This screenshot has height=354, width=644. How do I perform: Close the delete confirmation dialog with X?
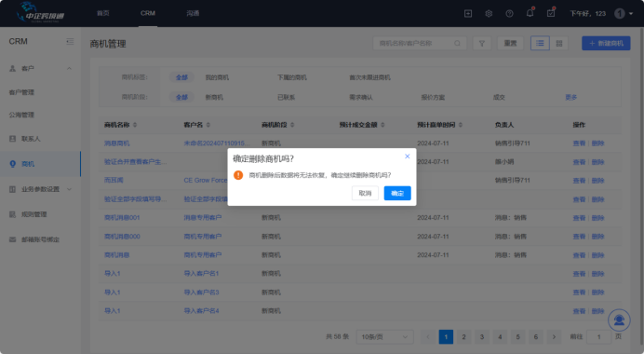point(407,157)
